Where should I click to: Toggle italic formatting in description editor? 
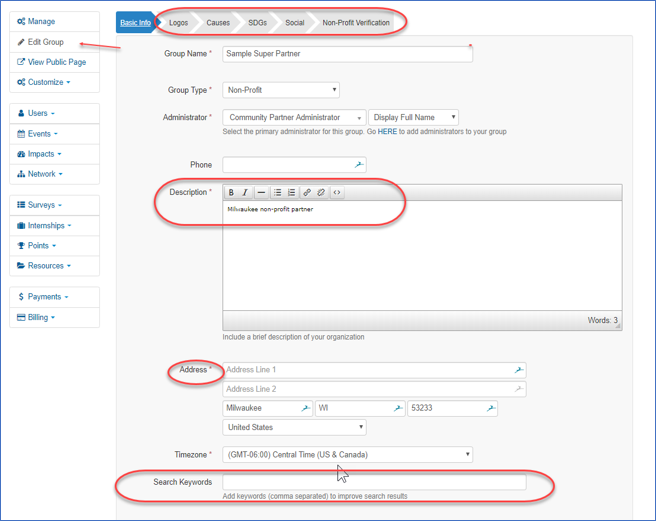[245, 193]
